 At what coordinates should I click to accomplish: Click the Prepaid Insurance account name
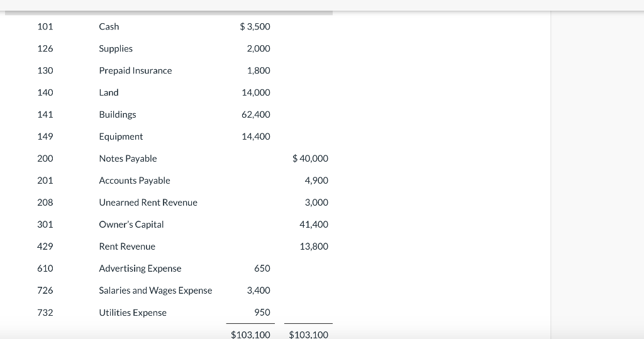click(135, 70)
